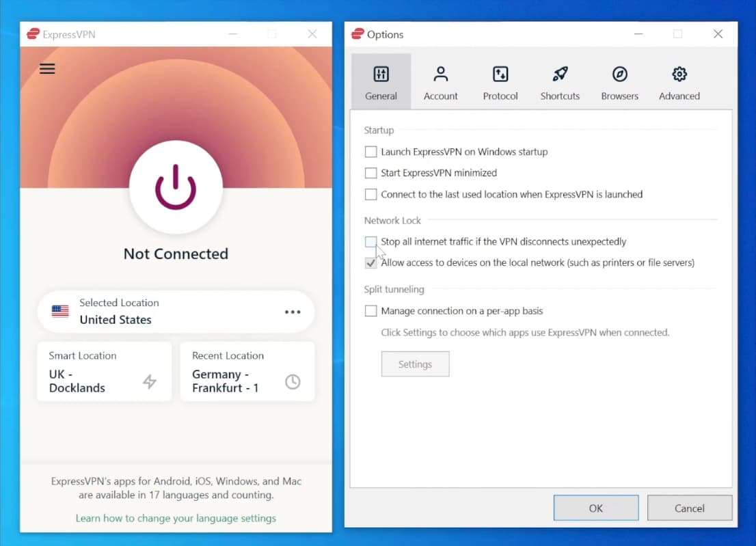The image size is (756, 546).
Task: Disable access to local network devices
Action: pos(371,262)
